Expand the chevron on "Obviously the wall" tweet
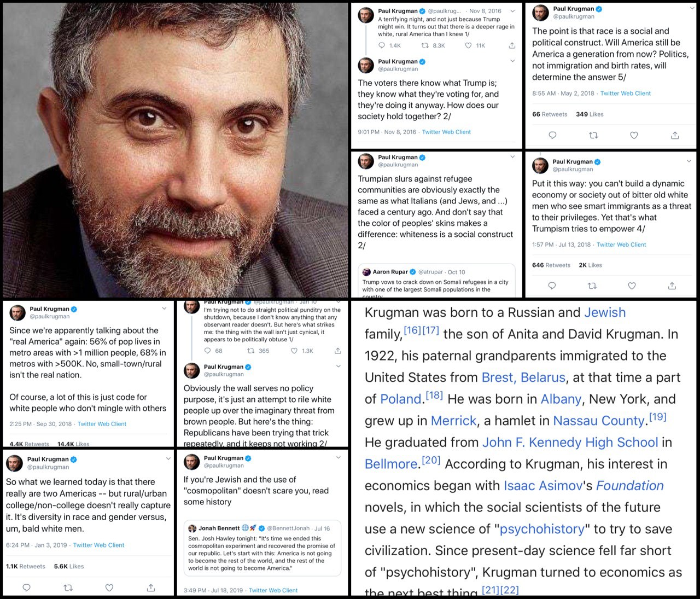The height and width of the screenshot is (599, 700). 338,367
